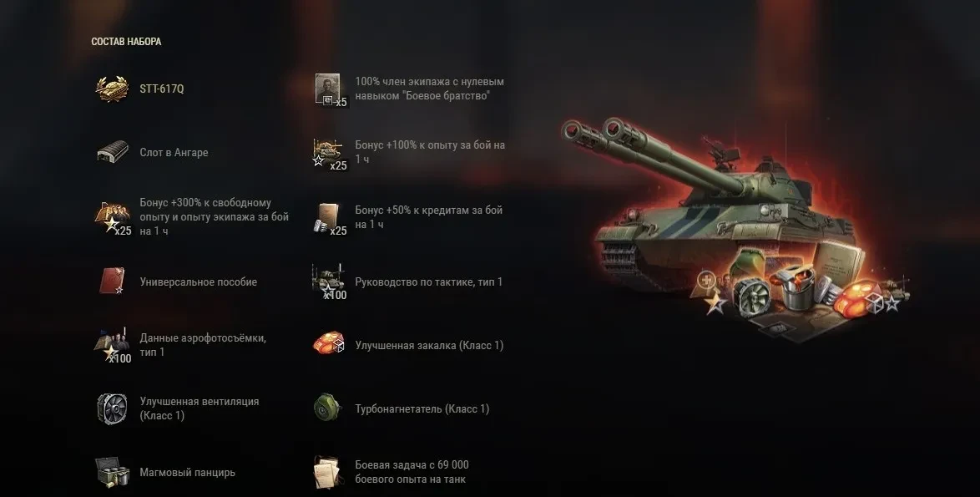Select the hangar slot garage icon

[113, 153]
